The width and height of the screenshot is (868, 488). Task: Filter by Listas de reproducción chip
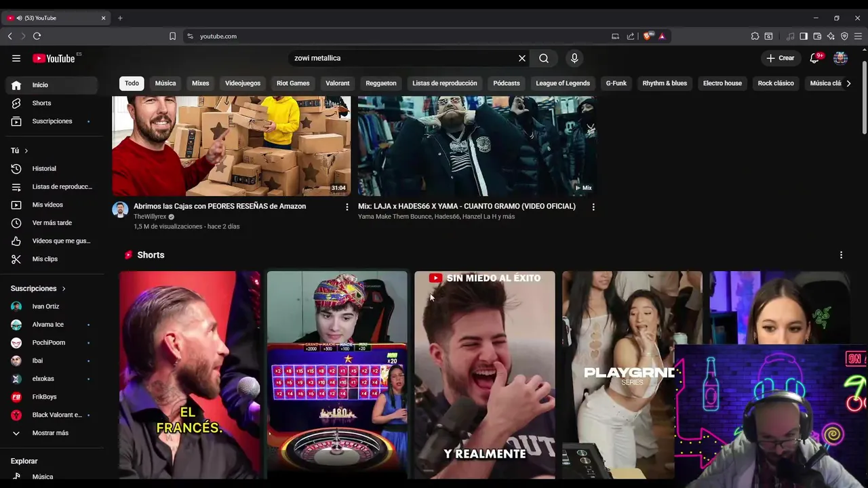(x=445, y=83)
